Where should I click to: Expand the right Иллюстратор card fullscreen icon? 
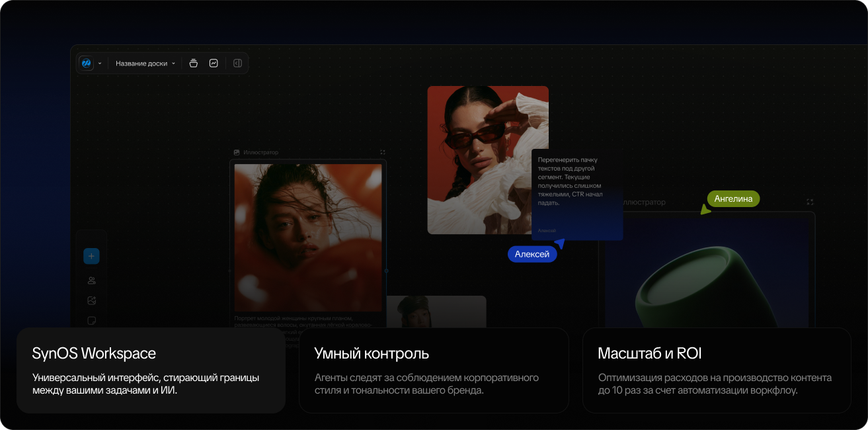pyautogui.click(x=810, y=202)
